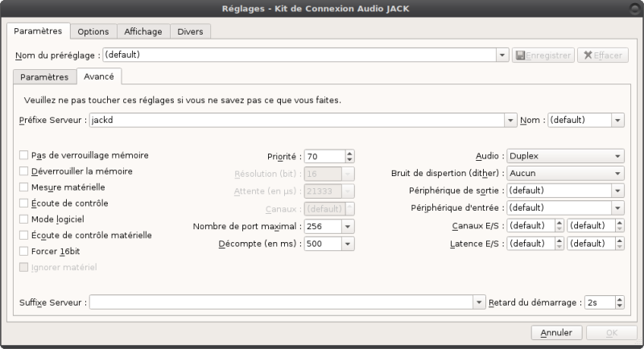Click the Annuler button

(x=556, y=333)
